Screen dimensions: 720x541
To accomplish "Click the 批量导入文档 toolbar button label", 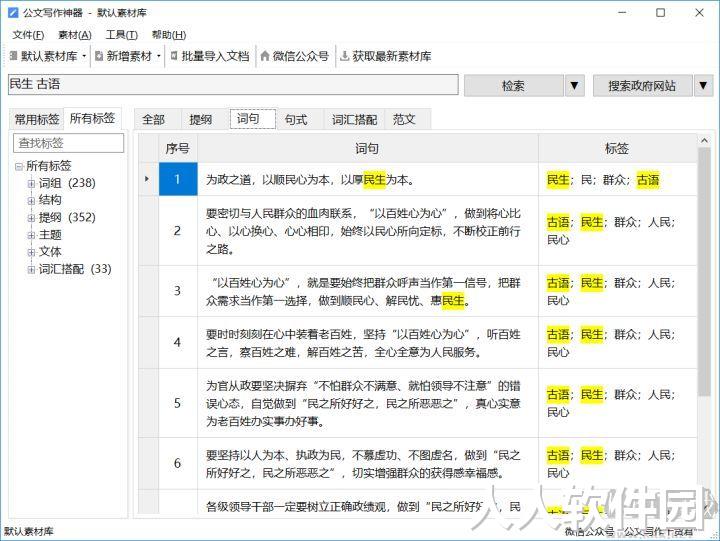I will click(x=215, y=56).
